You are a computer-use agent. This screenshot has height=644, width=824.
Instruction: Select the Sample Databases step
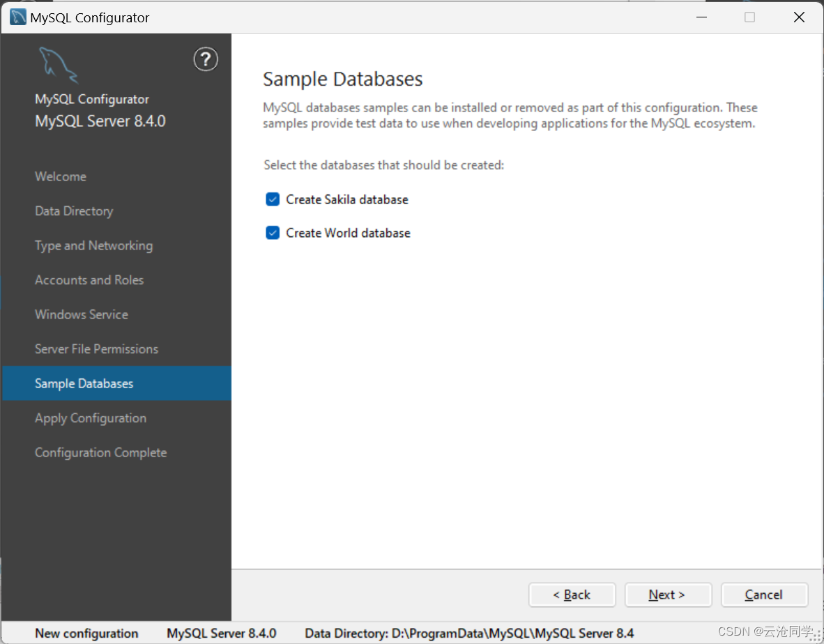point(116,383)
